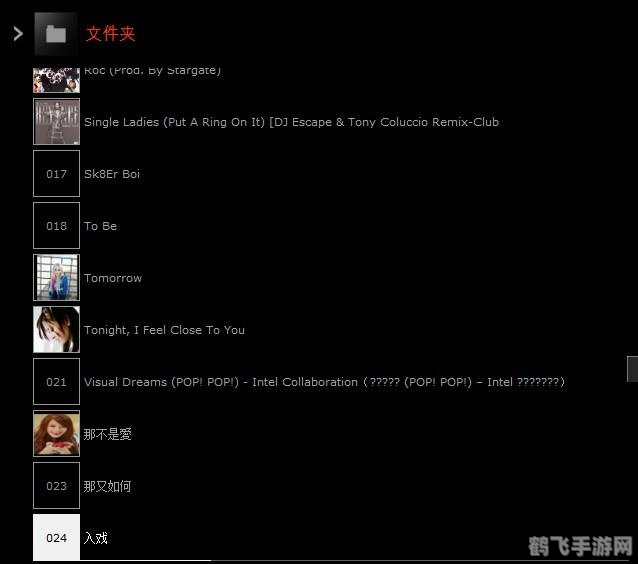The height and width of the screenshot is (564, 638).
Task: Expand the chevron arrow beside folder icon
Action: [18, 34]
